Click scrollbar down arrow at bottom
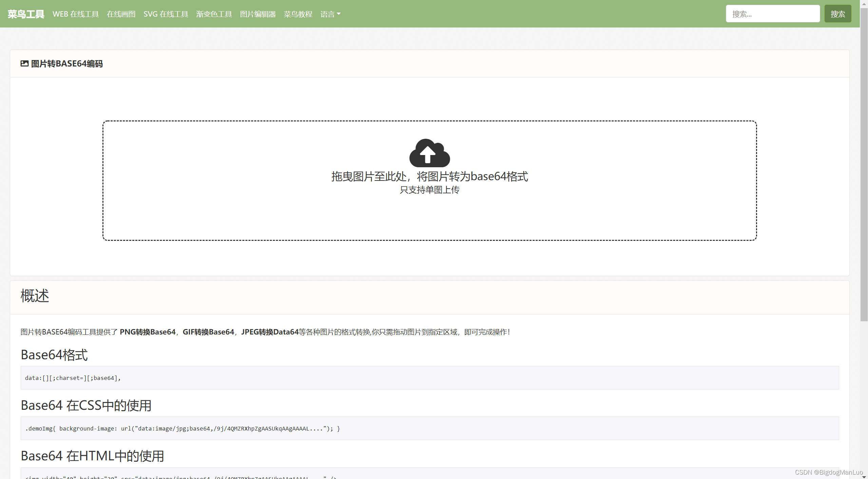 pyautogui.click(x=864, y=476)
